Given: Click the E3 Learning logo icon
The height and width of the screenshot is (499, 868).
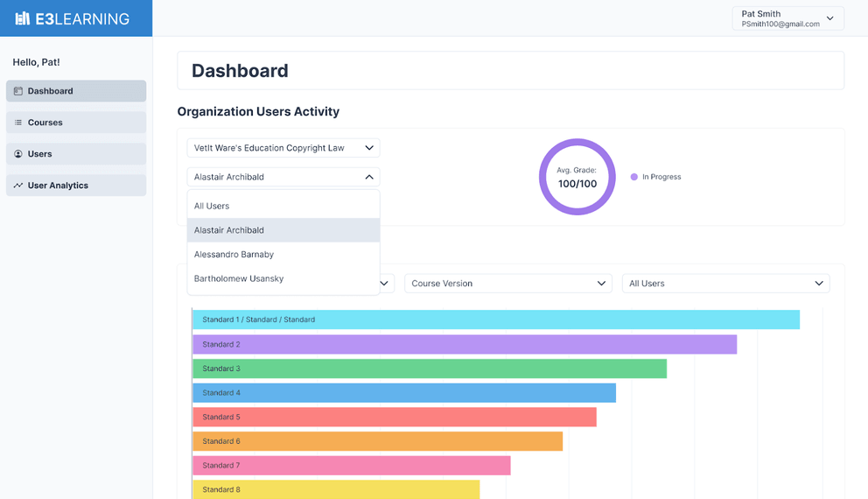Looking at the screenshot, I should (x=23, y=18).
